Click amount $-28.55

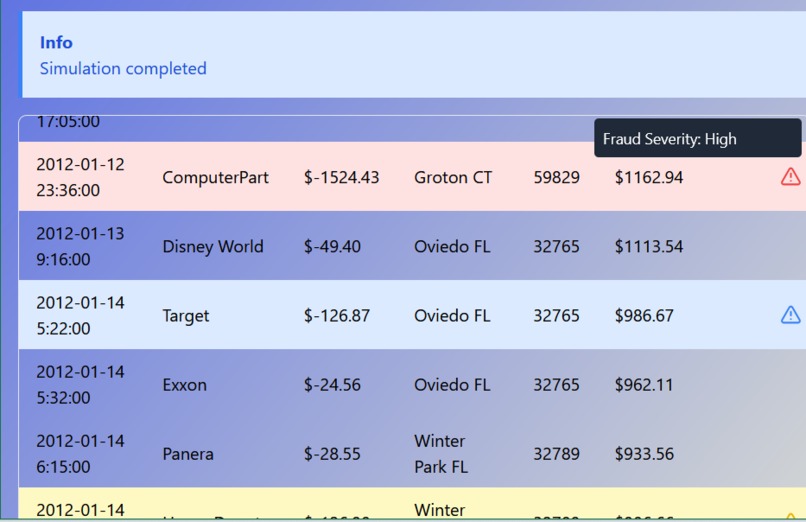tap(332, 454)
